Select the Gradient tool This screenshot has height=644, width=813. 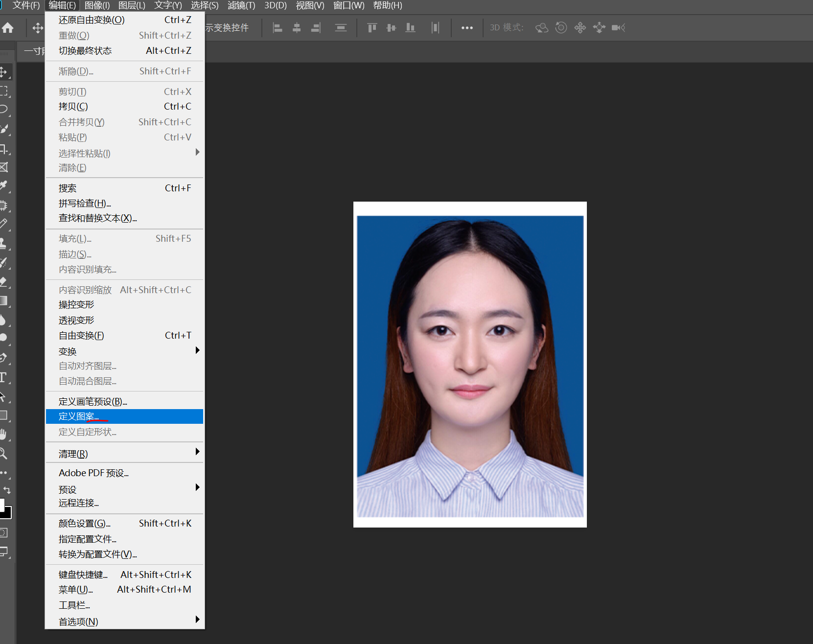pos(4,301)
